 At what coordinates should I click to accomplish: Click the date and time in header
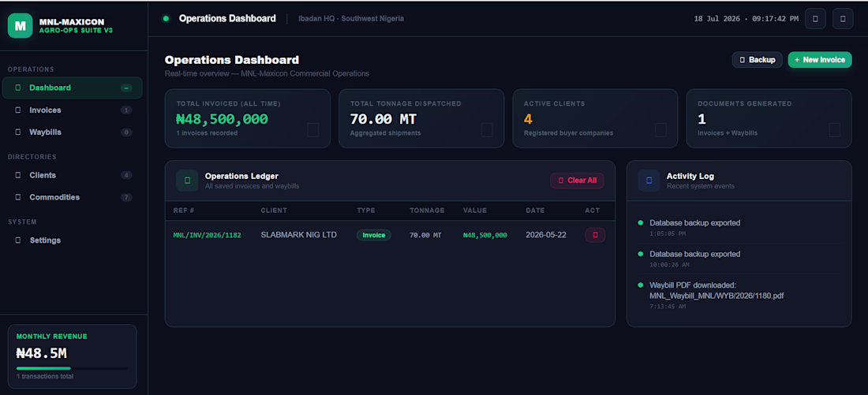pos(746,19)
